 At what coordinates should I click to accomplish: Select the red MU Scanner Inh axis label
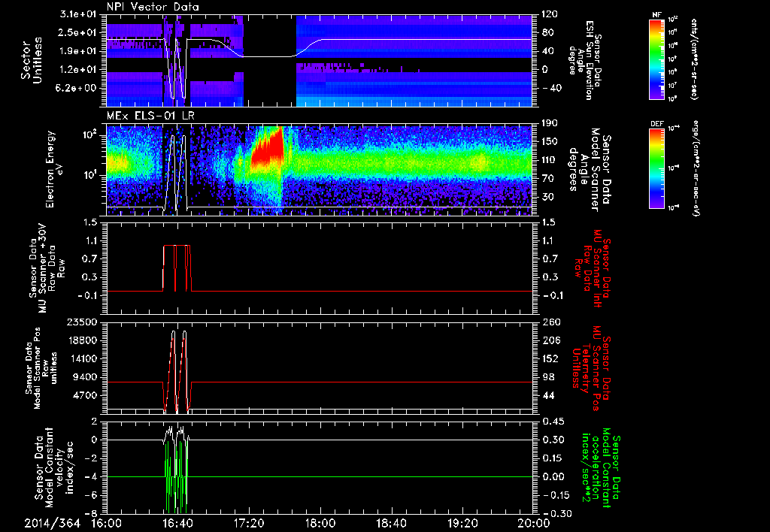coord(593,268)
